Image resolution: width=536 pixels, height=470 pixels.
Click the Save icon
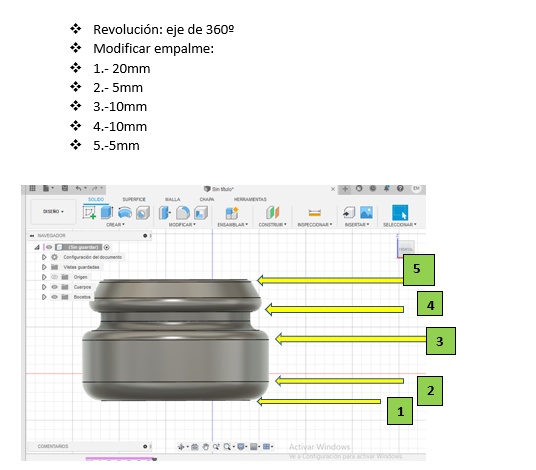coord(65,188)
